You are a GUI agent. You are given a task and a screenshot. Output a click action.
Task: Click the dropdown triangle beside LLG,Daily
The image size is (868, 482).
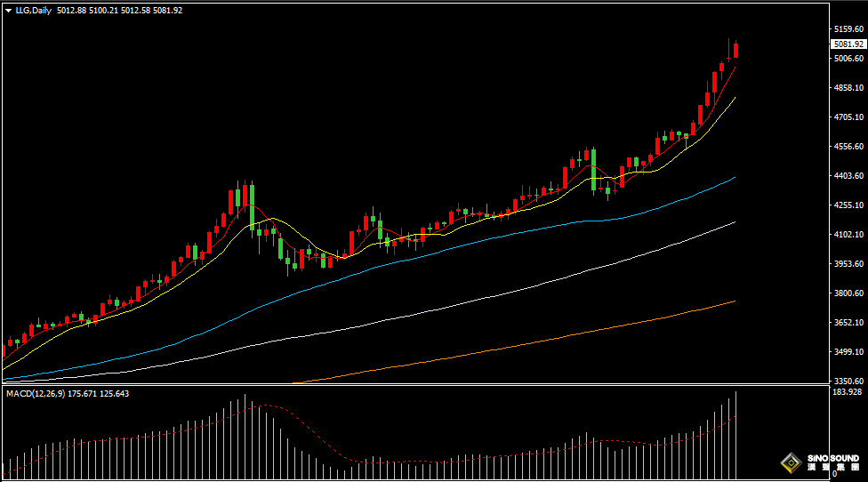(x=8, y=11)
